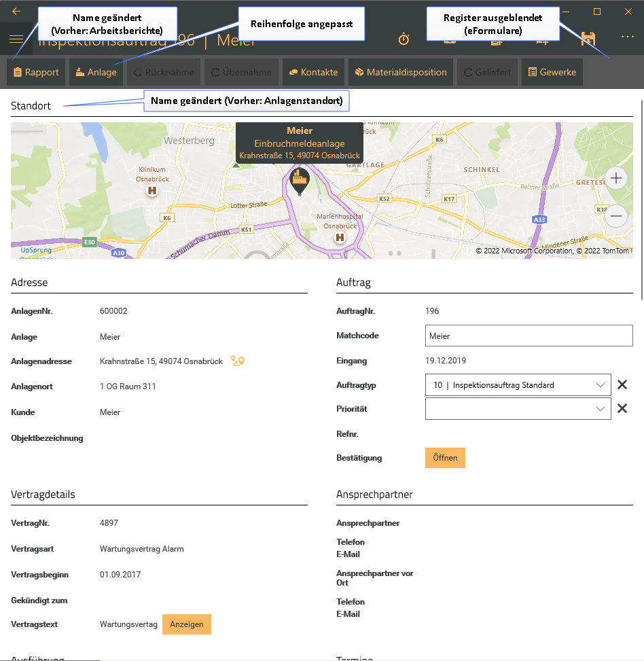Viewport: 644px width, 661px height.
Task: Select the Materialdisposition tab
Action: click(401, 72)
